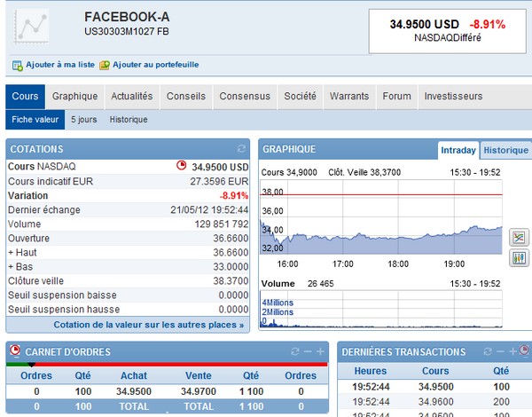This screenshot has width=532, height=417.
Task: Refresh the Carnet d'ordres panel
Action: tap(295, 351)
